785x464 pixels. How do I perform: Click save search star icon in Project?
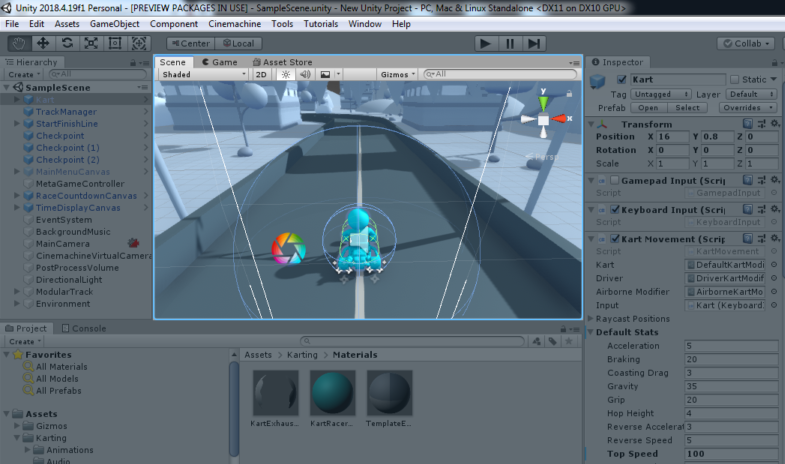[569, 341]
